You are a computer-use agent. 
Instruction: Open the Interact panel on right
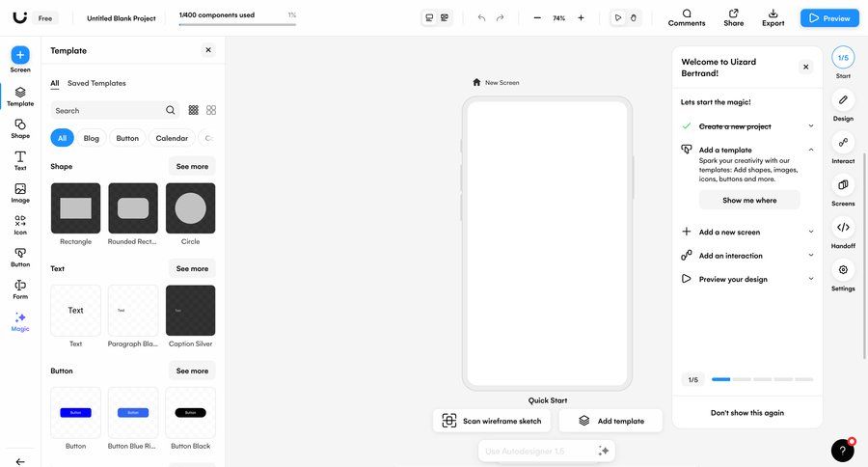tap(843, 148)
